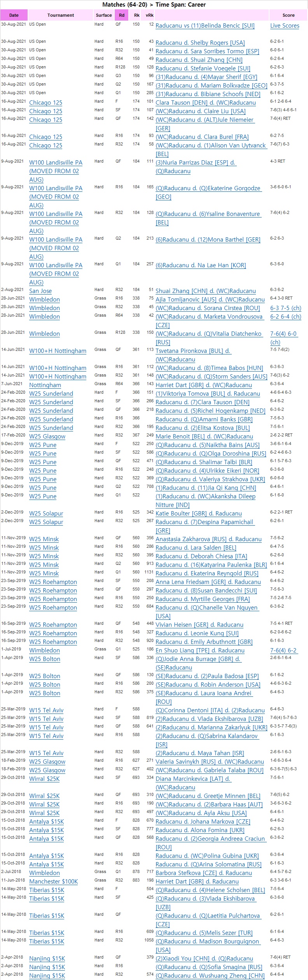Open Raducanu d. Bibiane Schoofs match
This screenshot has width=308, height=980.
point(208,94)
